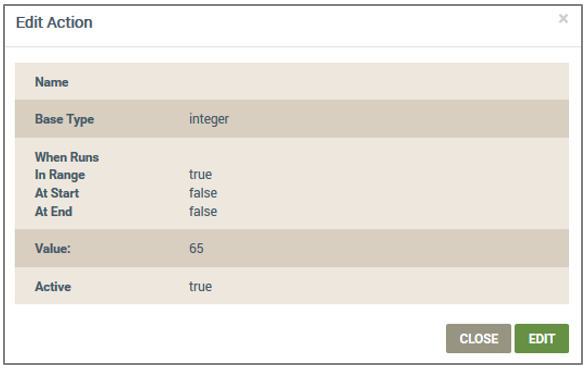Screen dimensions: 585x370
Task: Click the CLOSE button
Action: point(478,338)
